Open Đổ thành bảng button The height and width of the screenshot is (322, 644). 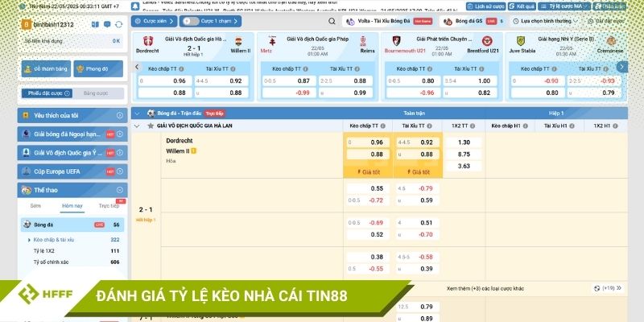(x=47, y=69)
